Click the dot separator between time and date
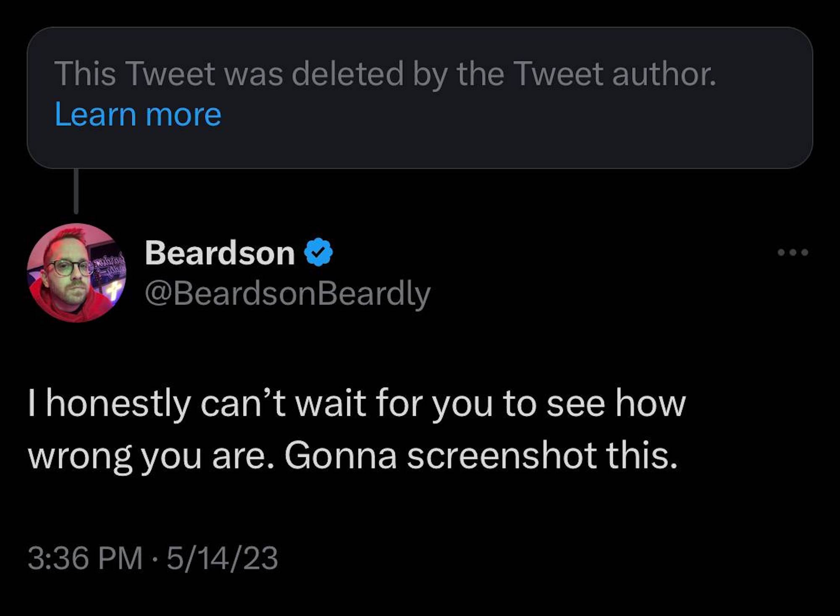This screenshot has height=616, width=840. [x=155, y=558]
